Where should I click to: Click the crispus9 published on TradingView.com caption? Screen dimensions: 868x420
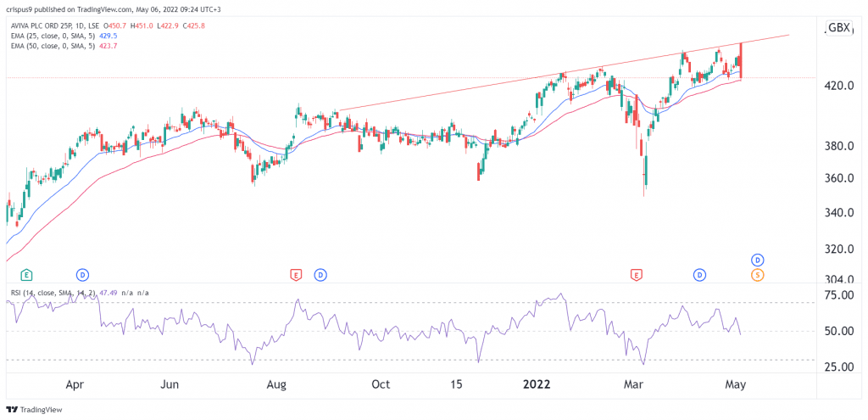[114, 8]
